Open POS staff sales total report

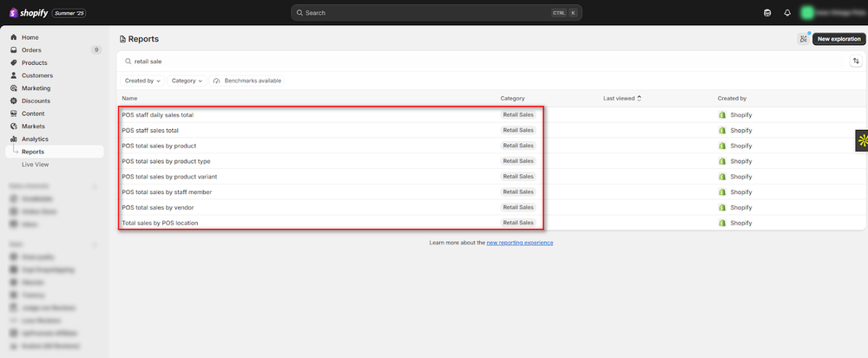point(150,130)
